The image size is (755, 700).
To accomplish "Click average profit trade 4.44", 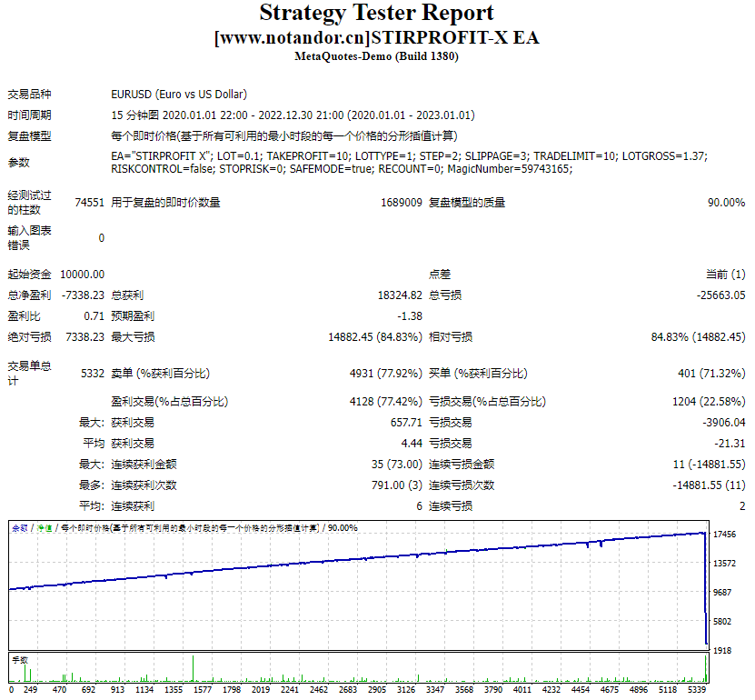I will coord(412,444).
